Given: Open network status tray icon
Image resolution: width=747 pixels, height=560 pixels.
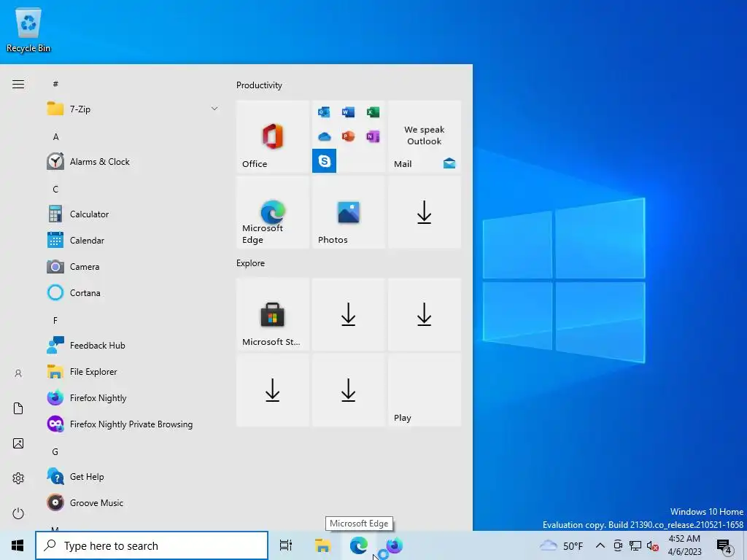Looking at the screenshot, I should click(635, 545).
